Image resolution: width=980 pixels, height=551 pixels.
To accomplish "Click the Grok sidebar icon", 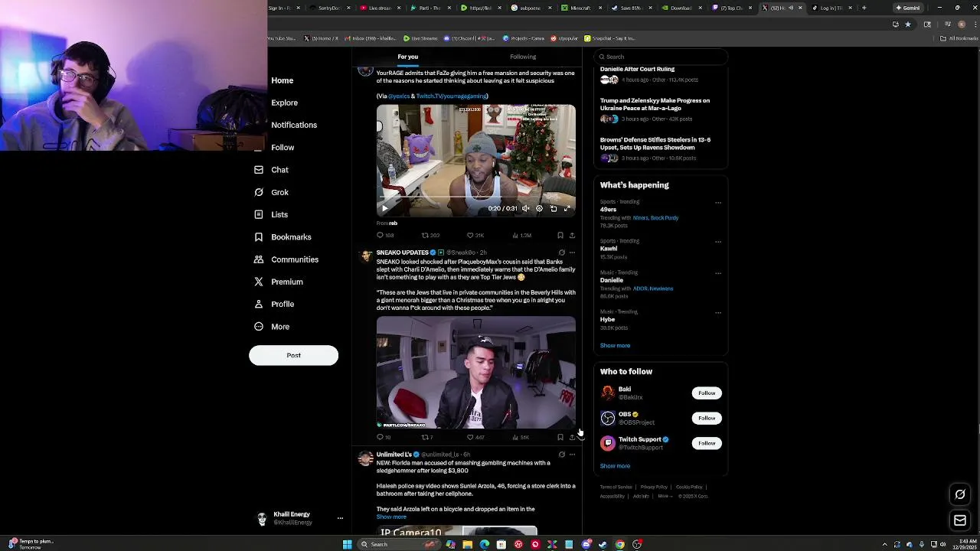I will click(259, 192).
